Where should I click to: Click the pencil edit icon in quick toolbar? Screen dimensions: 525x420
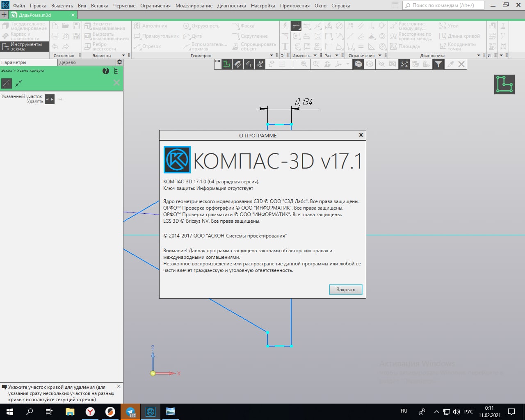point(450,64)
